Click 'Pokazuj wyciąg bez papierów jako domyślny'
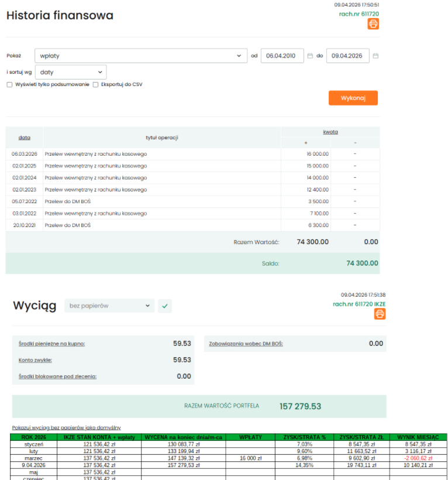This screenshot has height=480, width=448. [x=66, y=428]
